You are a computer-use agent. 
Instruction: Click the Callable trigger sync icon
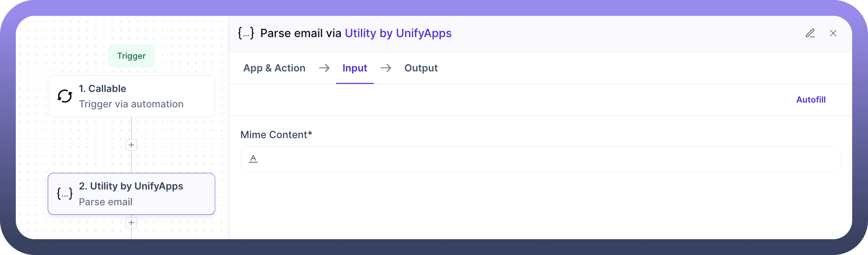pyautogui.click(x=65, y=96)
